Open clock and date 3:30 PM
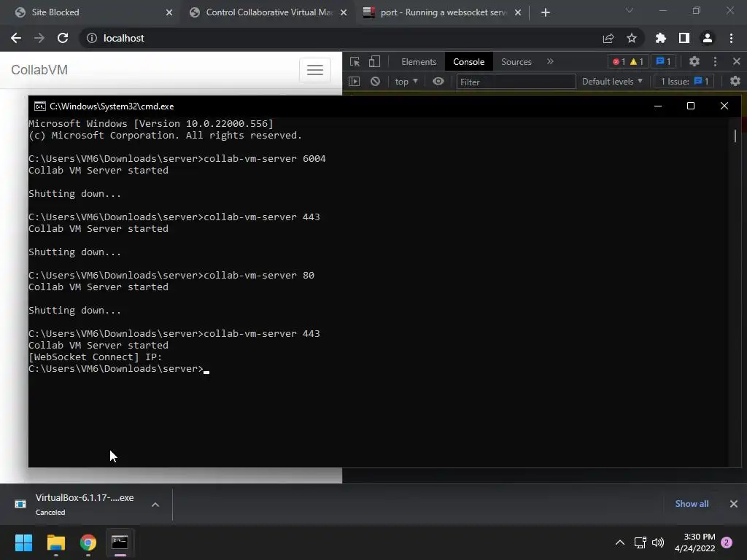This screenshot has height=560, width=747. click(695, 542)
